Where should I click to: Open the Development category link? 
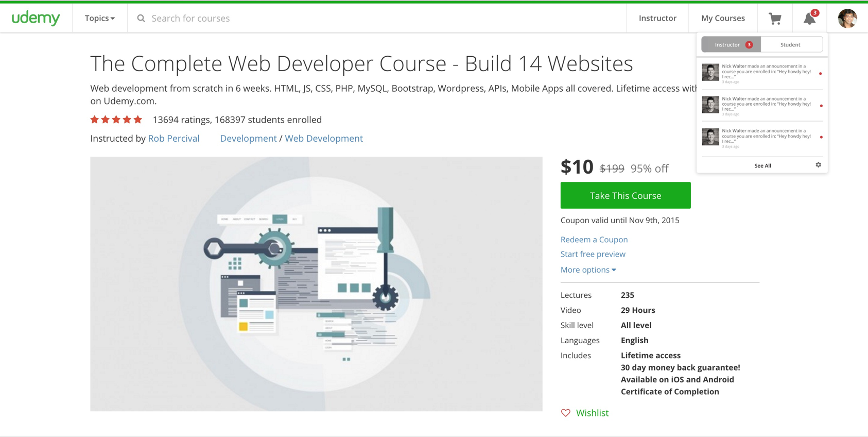coord(248,138)
